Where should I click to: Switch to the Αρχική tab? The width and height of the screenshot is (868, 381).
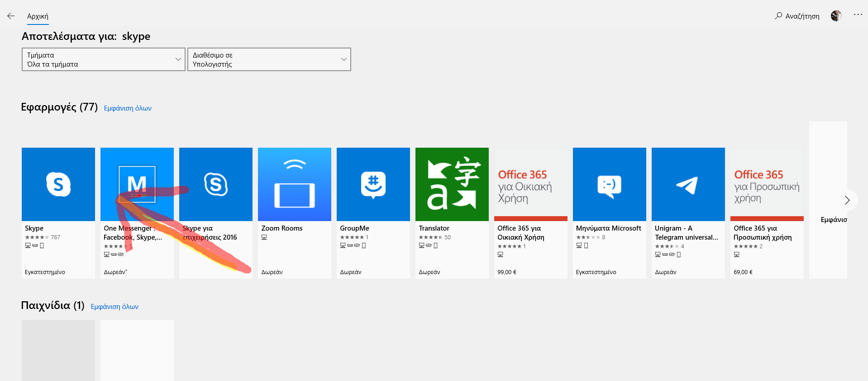pos(38,16)
